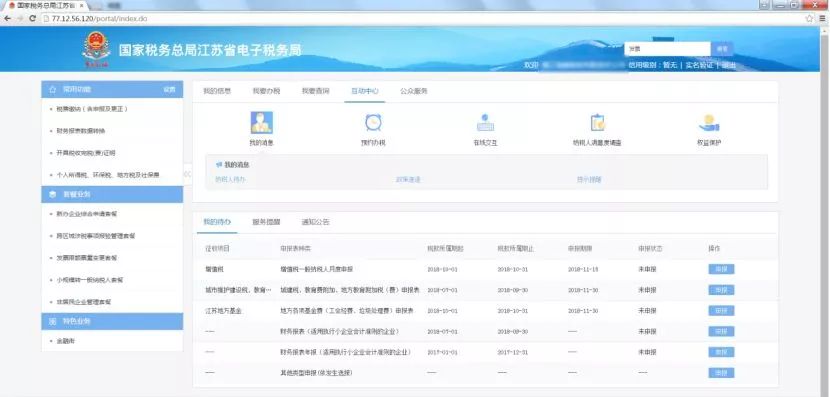Click the 退出 logout link
Viewport: 830px width, 397px height.
coord(729,65)
